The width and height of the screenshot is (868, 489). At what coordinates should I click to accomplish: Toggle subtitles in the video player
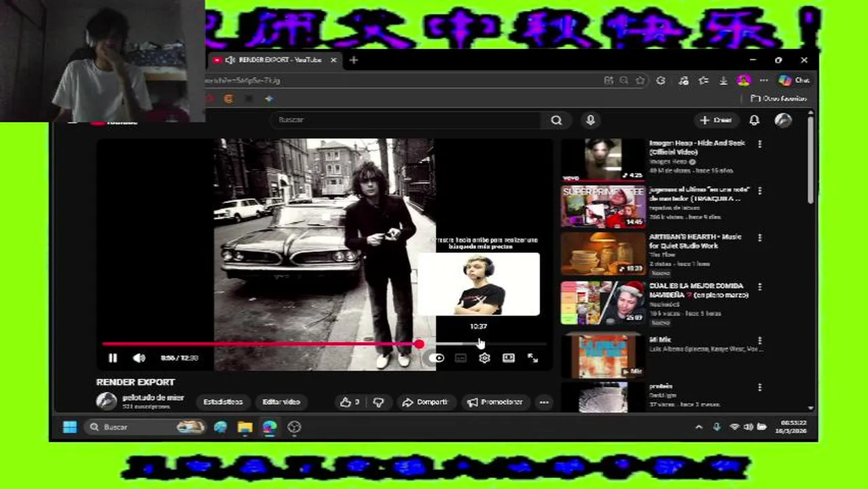point(460,358)
